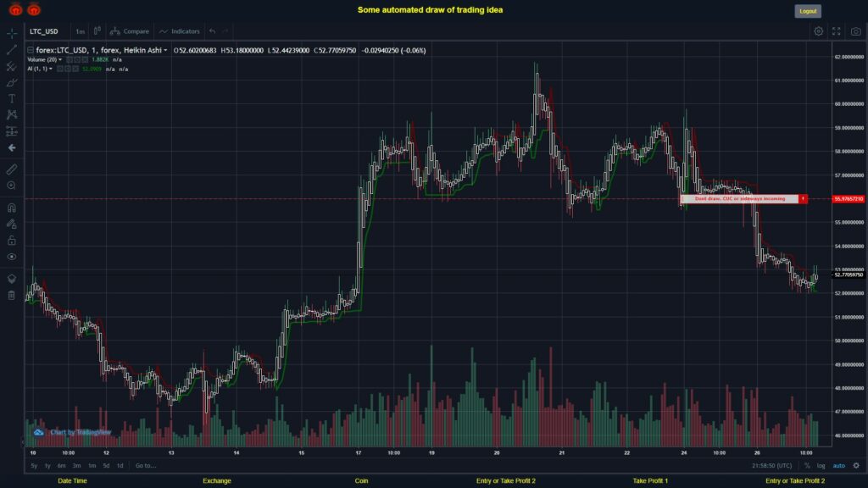Set time range to 6m
Image resolution: width=868 pixels, height=488 pixels.
coord(61,466)
